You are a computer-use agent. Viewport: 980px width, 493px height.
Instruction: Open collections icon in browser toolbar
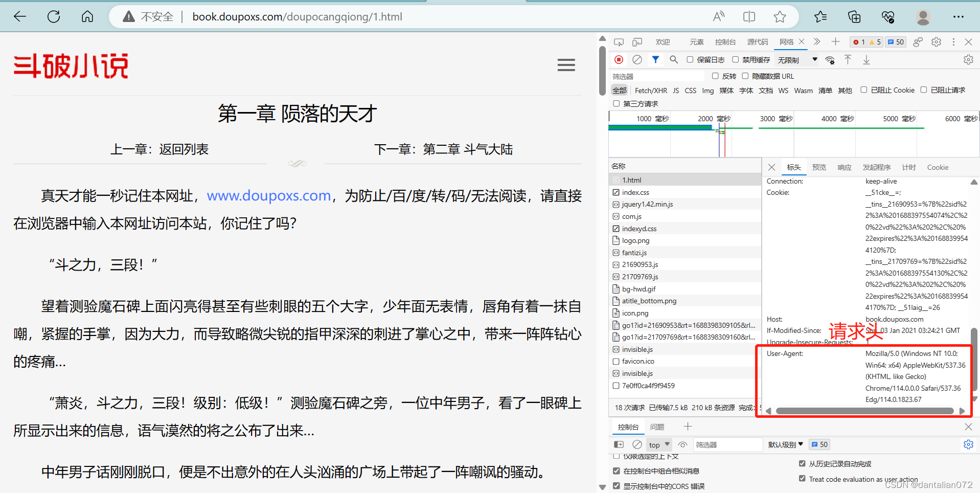click(854, 17)
